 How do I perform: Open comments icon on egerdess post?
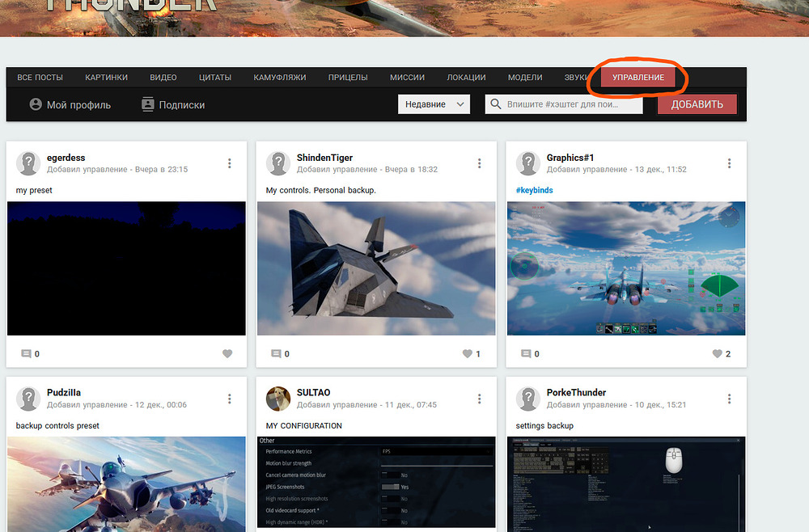click(x=26, y=354)
